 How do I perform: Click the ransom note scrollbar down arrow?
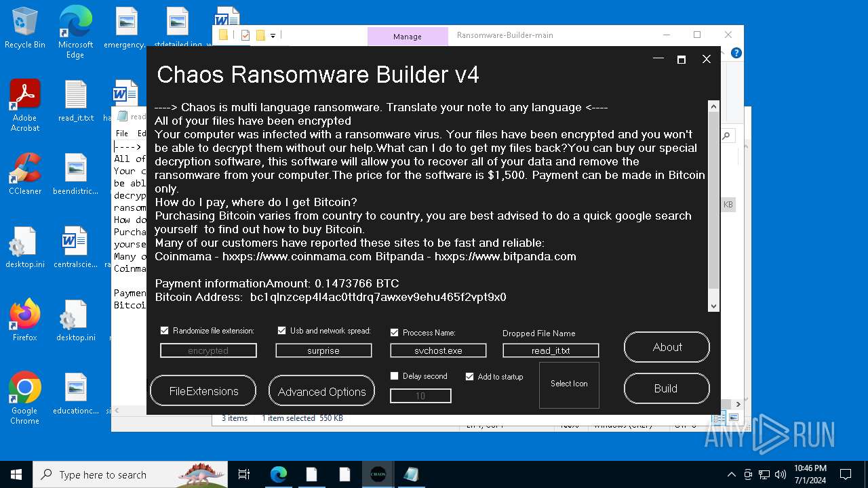pyautogui.click(x=713, y=306)
